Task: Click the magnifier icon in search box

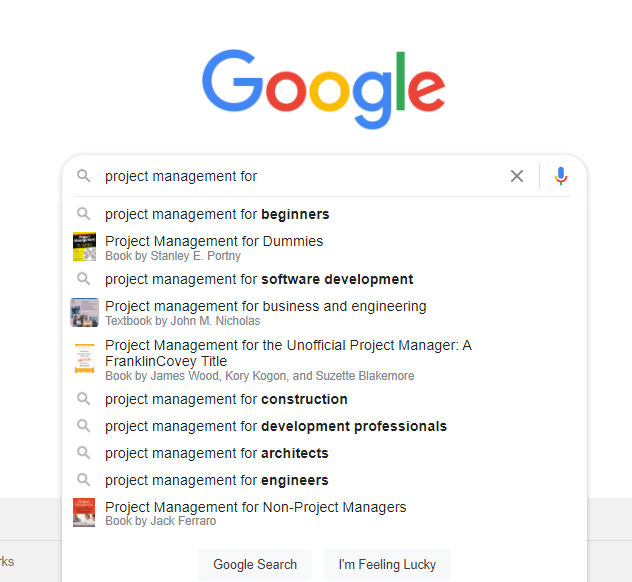Action: (x=84, y=176)
